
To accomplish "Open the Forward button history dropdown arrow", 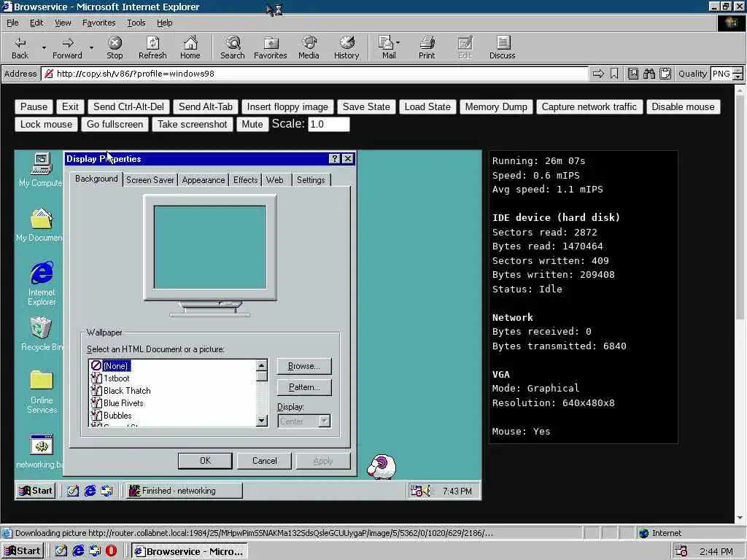I will (x=91, y=47).
